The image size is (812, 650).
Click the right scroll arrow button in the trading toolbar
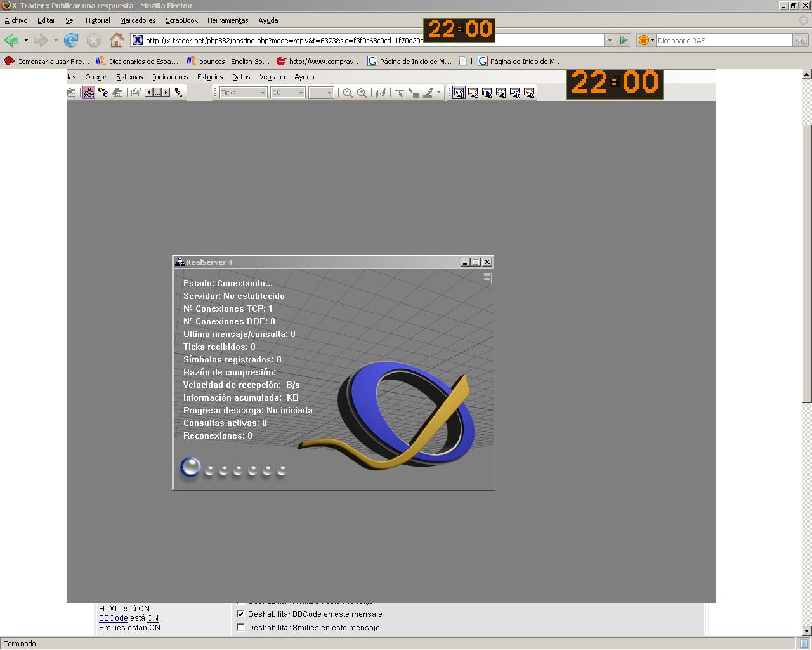pyautogui.click(x=166, y=93)
